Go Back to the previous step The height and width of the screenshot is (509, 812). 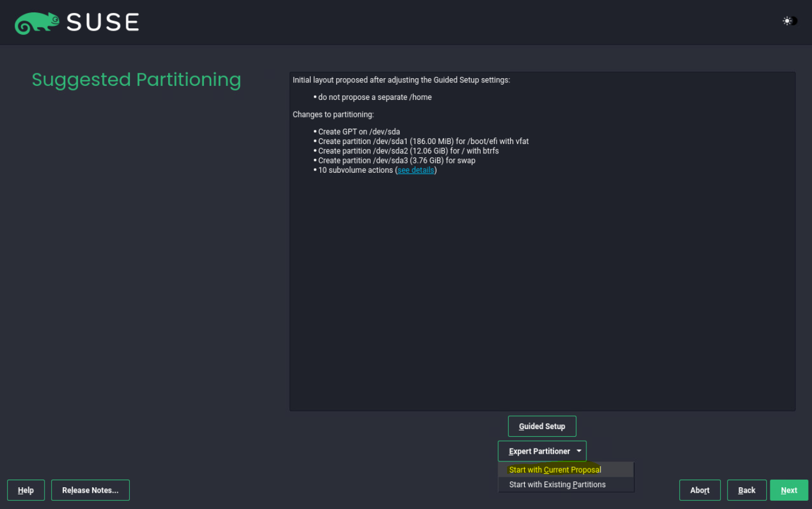pyautogui.click(x=747, y=490)
